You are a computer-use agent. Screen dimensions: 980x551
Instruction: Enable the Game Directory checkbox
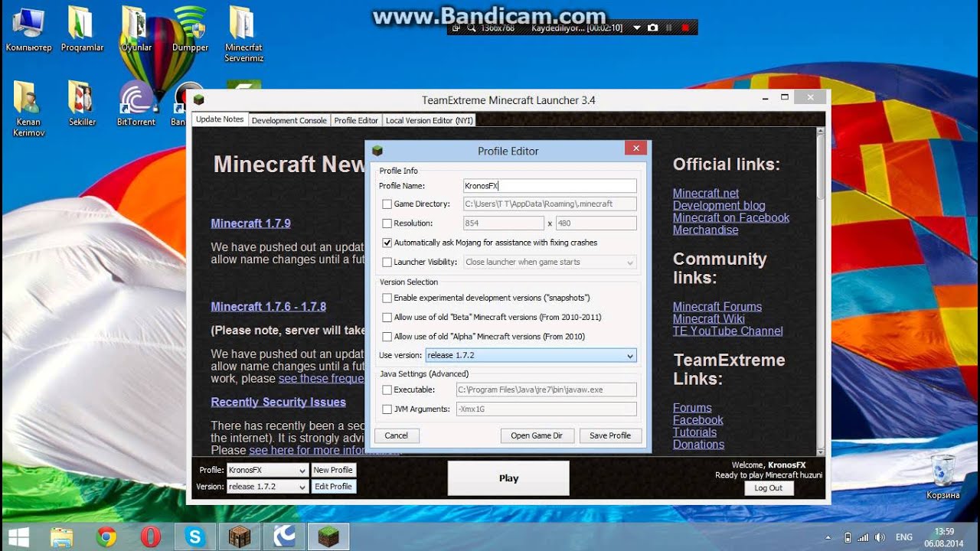pyautogui.click(x=387, y=204)
